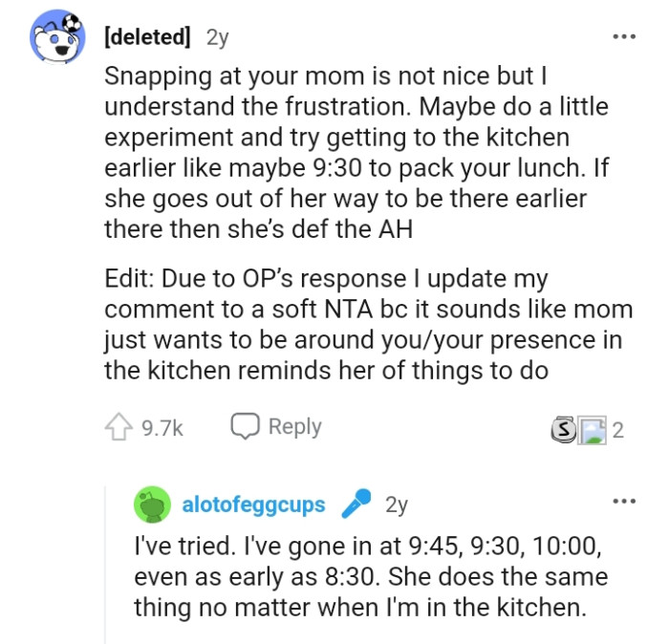Click the speech bubble reply icon
The image size is (669, 644).
coord(246,427)
